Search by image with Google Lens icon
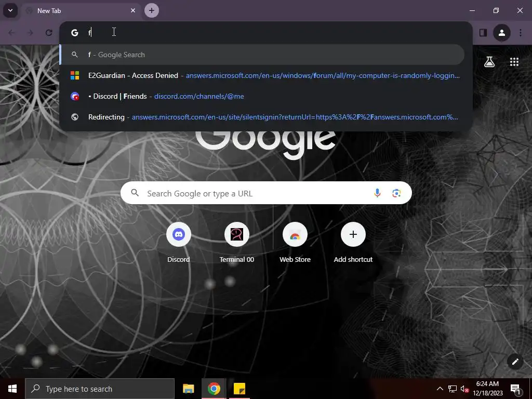The image size is (532, 399). coord(396,193)
